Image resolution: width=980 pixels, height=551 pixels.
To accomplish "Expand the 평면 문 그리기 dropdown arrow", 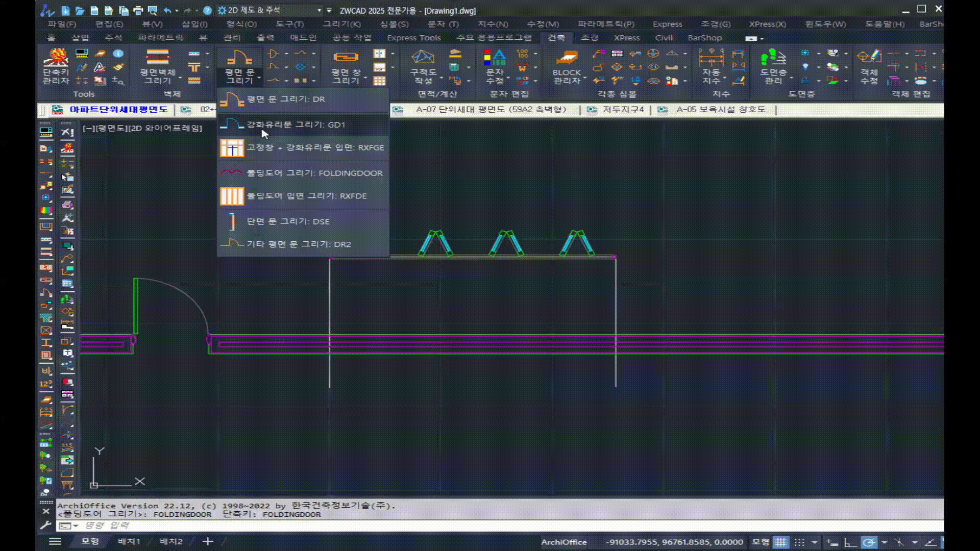I will [x=259, y=79].
